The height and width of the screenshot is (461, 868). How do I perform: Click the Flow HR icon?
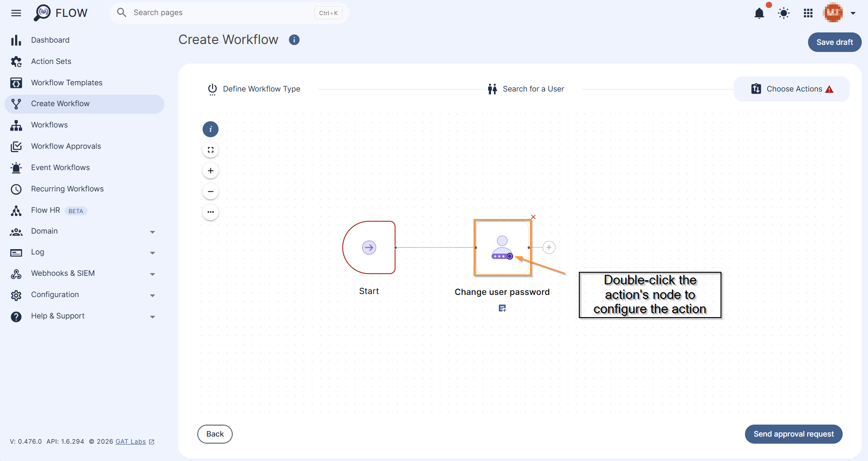pyautogui.click(x=16, y=211)
